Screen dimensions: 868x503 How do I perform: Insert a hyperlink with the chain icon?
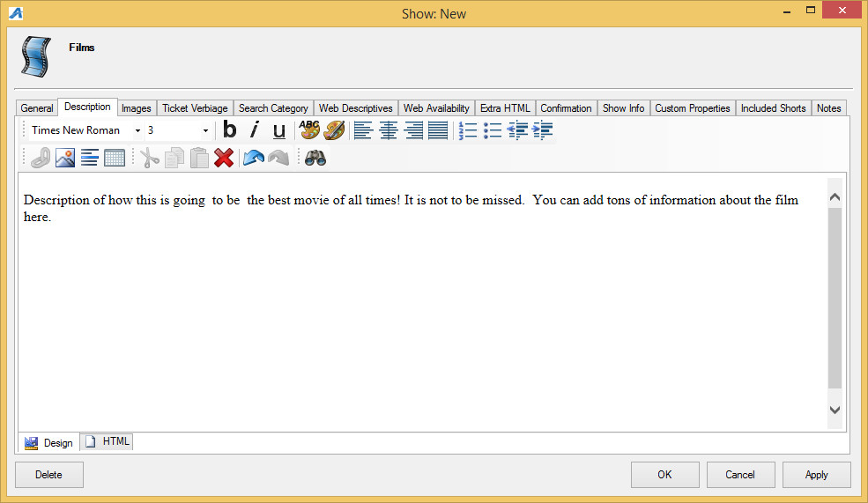pyautogui.click(x=41, y=158)
